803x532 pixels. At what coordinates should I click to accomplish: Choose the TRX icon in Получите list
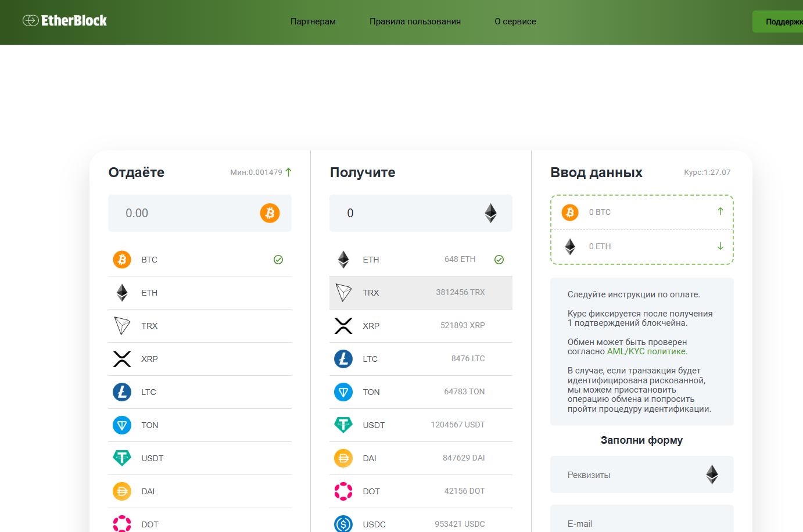tap(343, 293)
